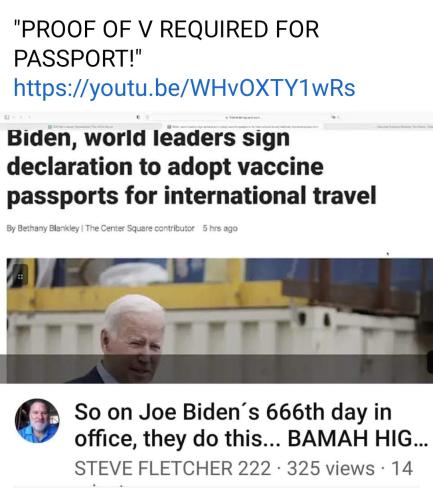Viewport: 433px width, 500px height.
Task: Open STEVE FLETCHER 222 channel name
Action: [173, 468]
